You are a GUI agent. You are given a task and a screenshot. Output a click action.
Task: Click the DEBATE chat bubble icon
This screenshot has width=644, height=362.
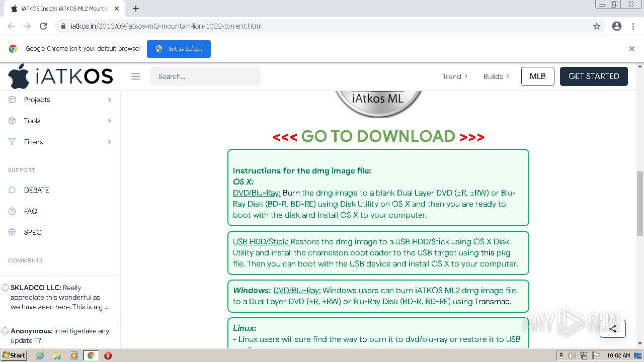pos(13,190)
